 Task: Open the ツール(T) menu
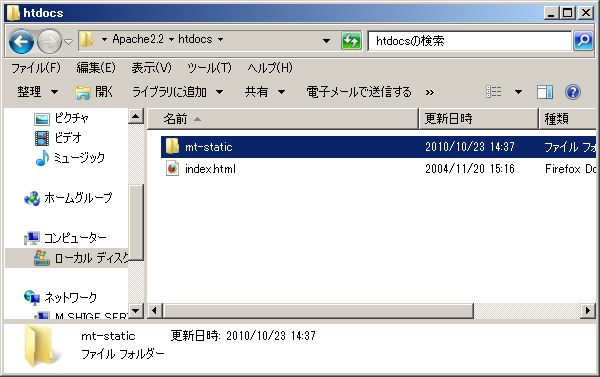pyautogui.click(x=209, y=68)
